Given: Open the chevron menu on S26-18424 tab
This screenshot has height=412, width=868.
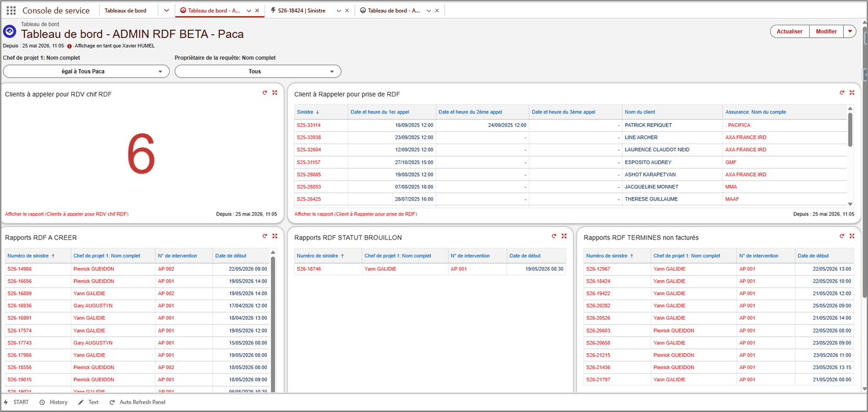Looking at the screenshot, I should pyautogui.click(x=339, y=11).
